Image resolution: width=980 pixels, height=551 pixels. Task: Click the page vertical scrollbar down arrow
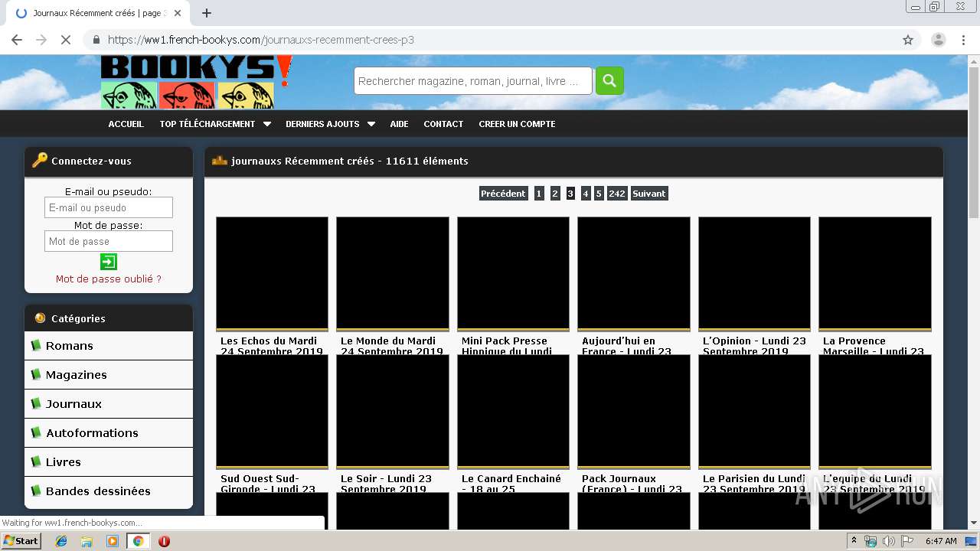tap(974, 523)
